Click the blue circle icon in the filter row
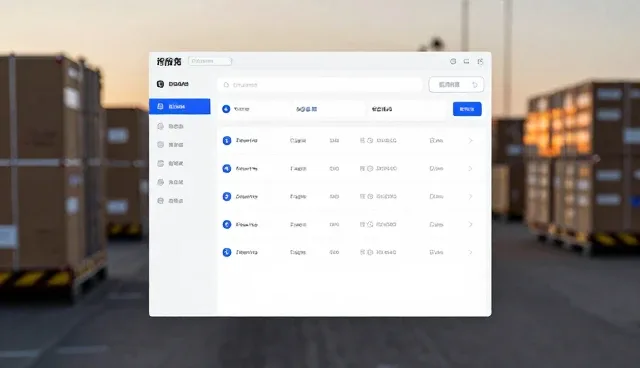Screen dimensions: 640x368 point(226,109)
